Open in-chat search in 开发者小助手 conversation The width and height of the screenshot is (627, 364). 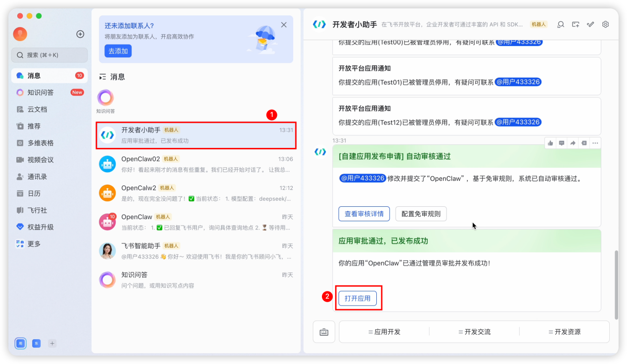pos(560,24)
